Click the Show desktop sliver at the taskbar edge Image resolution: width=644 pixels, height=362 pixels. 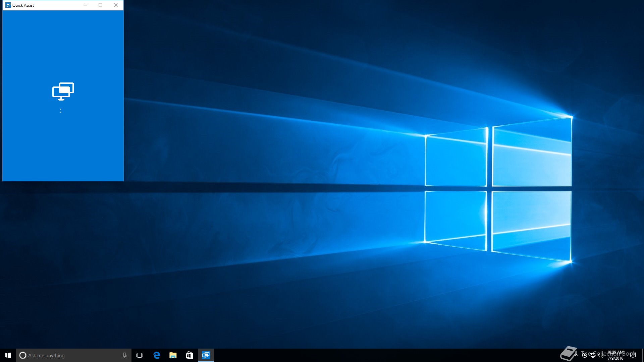coord(643,355)
